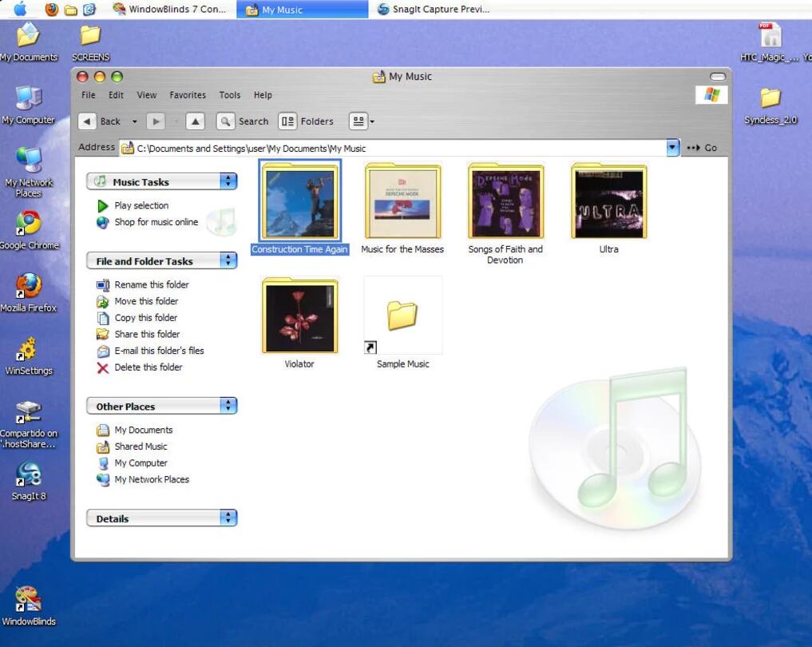Select the Violator album folder
812x647 pixels.
click(x=299, y=318)
